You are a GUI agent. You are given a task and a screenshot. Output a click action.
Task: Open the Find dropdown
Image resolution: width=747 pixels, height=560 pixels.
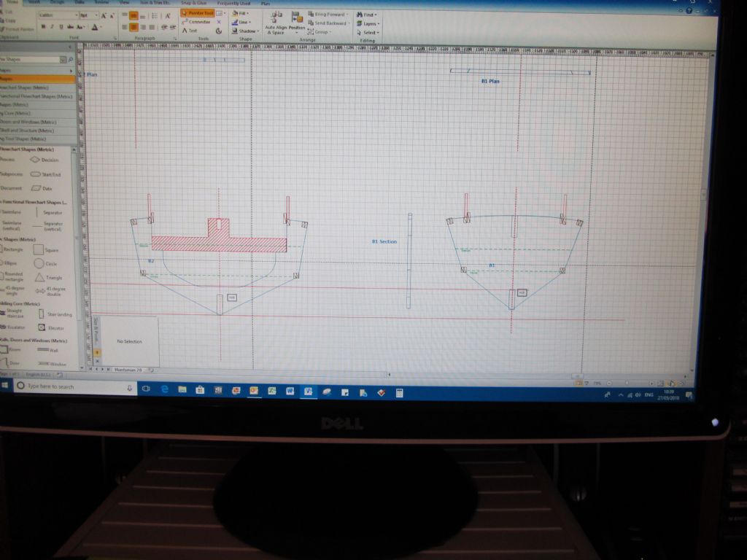click(367, 15)
